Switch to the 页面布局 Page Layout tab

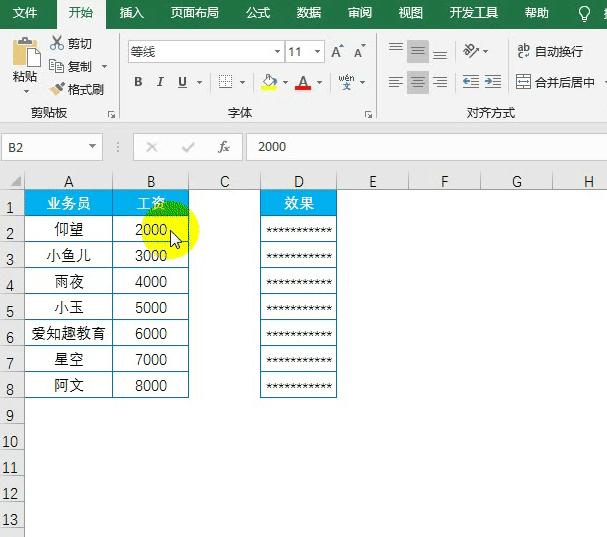click(195, 13)
